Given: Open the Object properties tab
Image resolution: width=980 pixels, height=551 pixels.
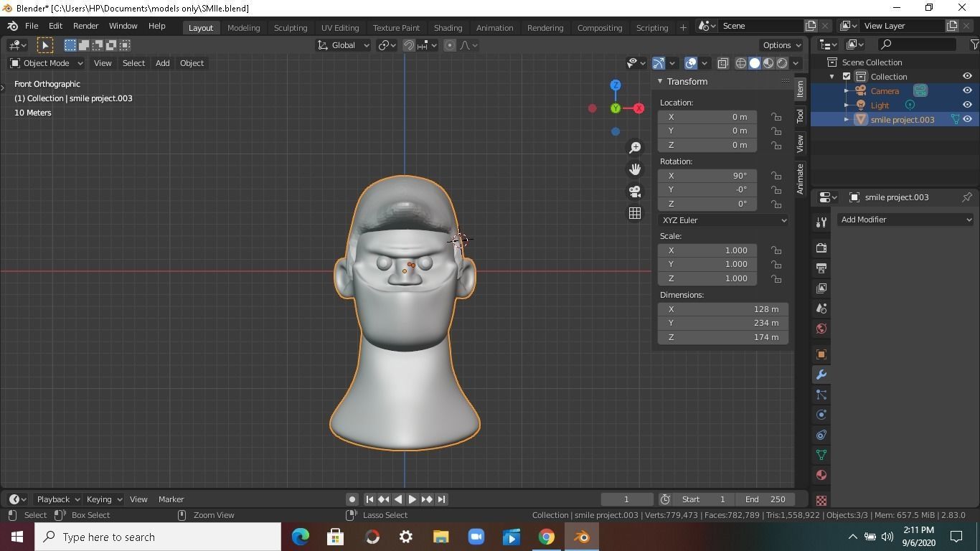Looking at the screenshot, I should coord(821,354).
